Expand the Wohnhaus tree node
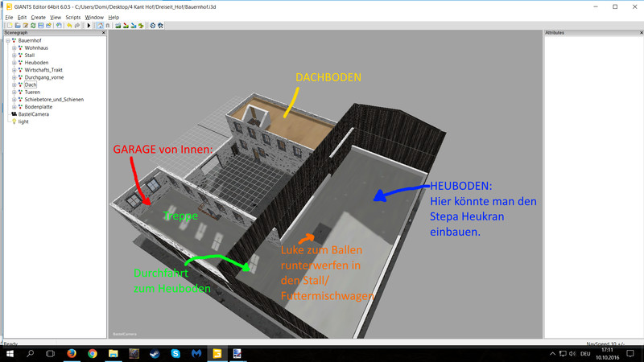Screen dimensions: 644x362 (x=14, y=48)
